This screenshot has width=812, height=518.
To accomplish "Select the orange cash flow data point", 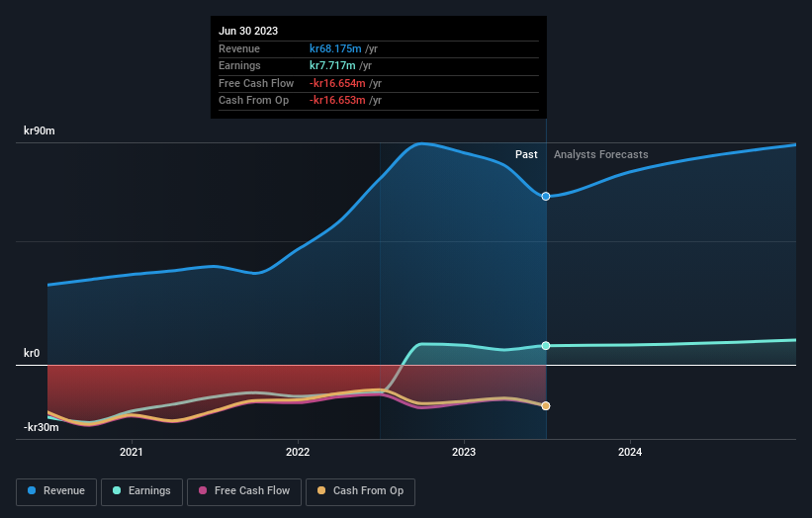I will click(546, 406).
